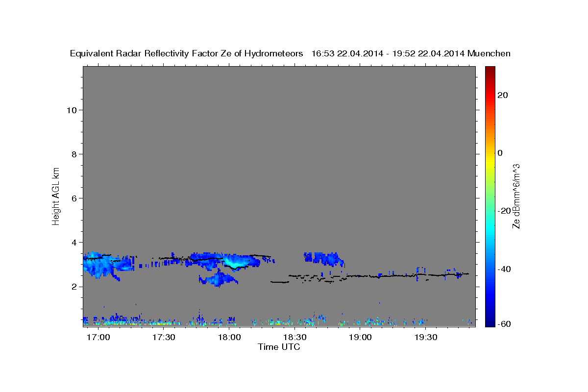Click the plot title 'Equivalent Radar Reflectivity Factor Ze of Hydrometeors'
The width and height of the screenshot is (588, 392).
coord(187,53)
